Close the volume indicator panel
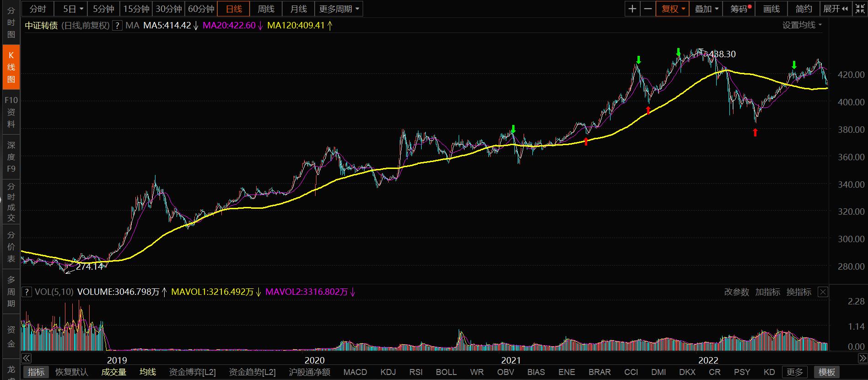This screenshot has width=868, height=380. pos(823,292)
